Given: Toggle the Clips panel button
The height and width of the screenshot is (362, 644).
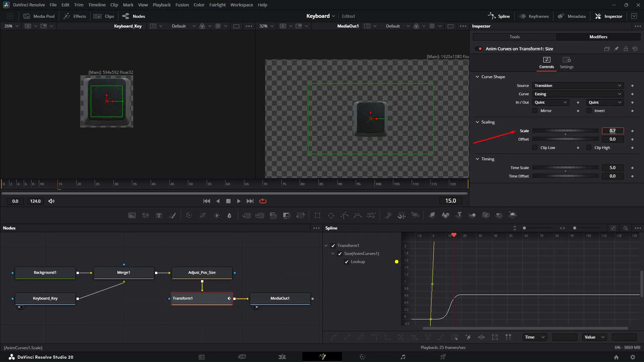Looking at the screenshot, I should click(x=104, y=16).
